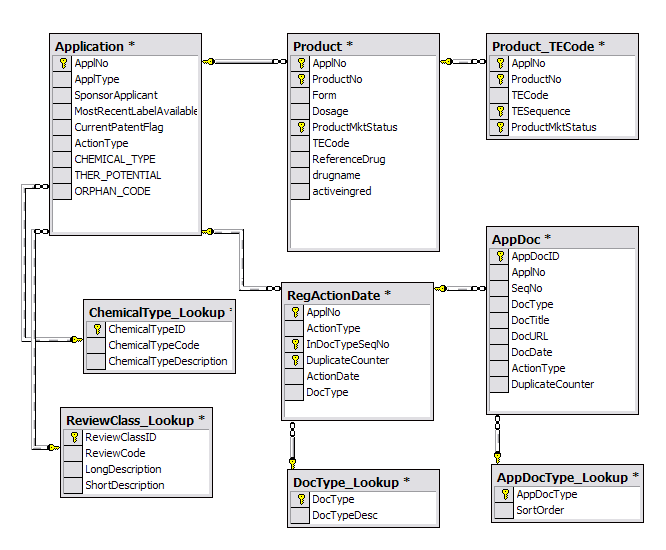Click ProductMktStatus key icon in Product table
The image size is (666, 550).
[x=299, y=127]
